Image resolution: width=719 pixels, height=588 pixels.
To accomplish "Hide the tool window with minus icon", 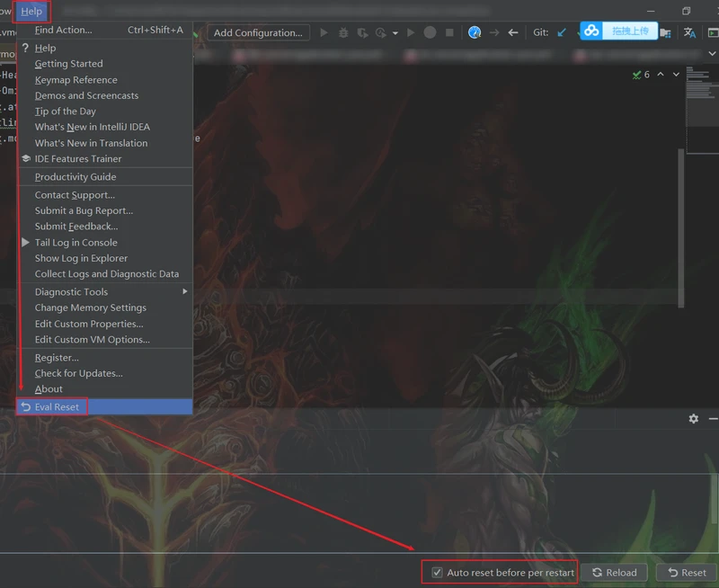I will (x=713, y=419).
